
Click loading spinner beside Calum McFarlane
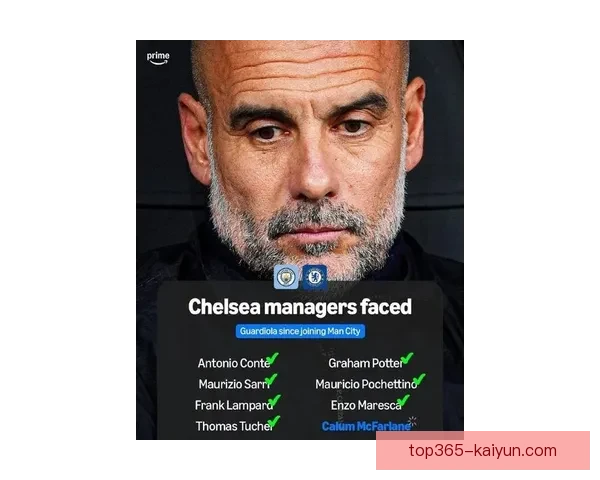412,421
